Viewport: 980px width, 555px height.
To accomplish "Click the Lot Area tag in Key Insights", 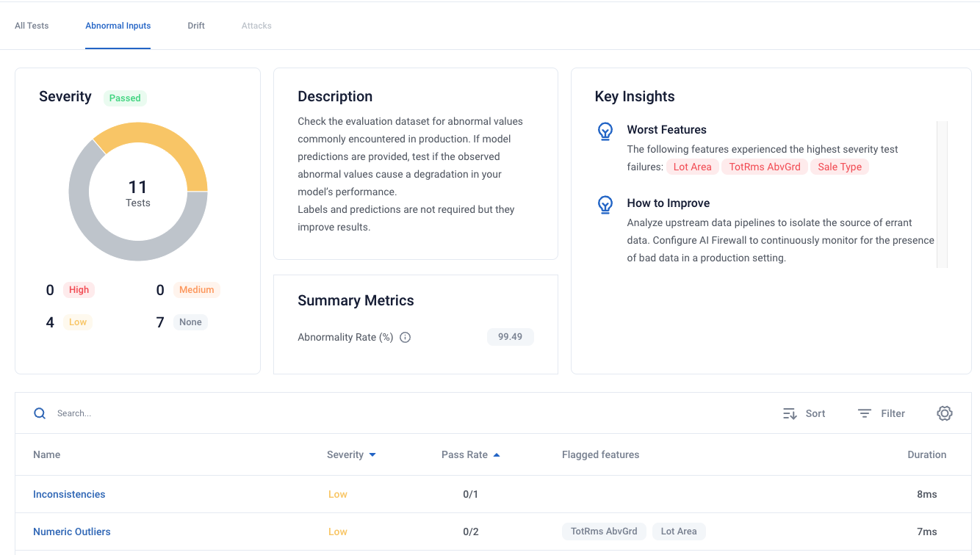I will (692, 167).
